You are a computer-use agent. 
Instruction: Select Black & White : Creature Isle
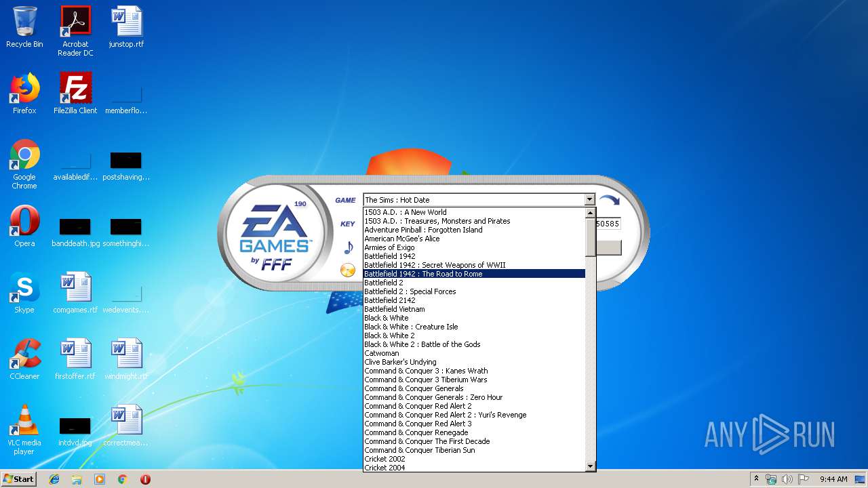click(474, 327)
